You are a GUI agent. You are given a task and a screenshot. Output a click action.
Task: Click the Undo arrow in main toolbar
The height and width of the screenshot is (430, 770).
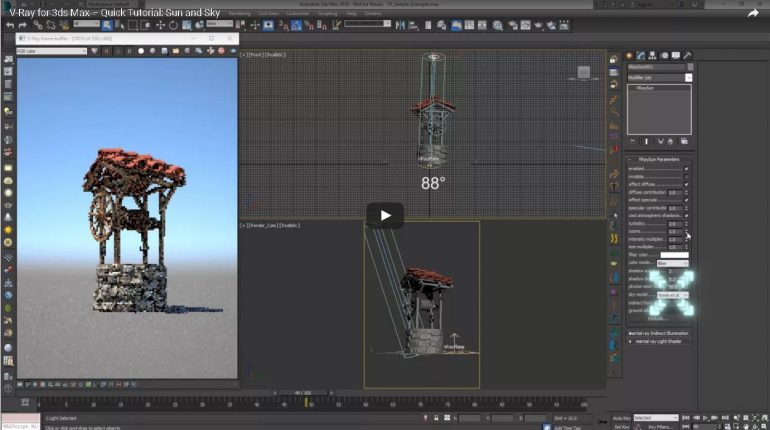(10, 25)
